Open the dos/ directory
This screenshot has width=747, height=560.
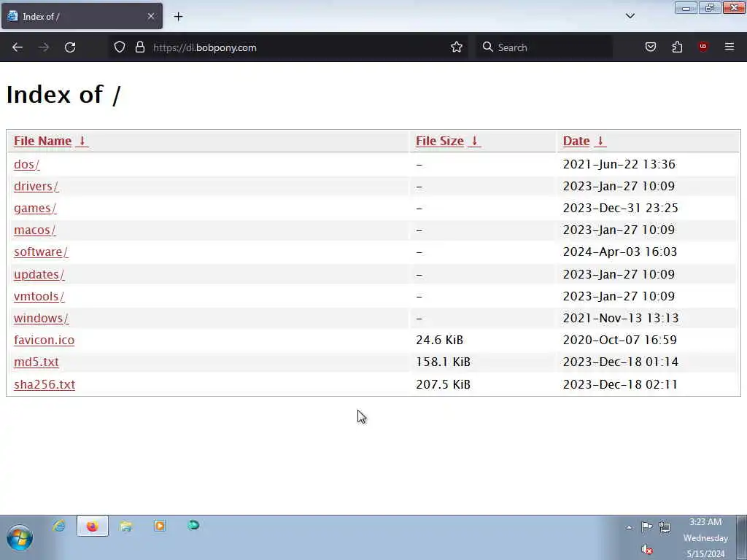pyautogui.click(x=27, y=164)
